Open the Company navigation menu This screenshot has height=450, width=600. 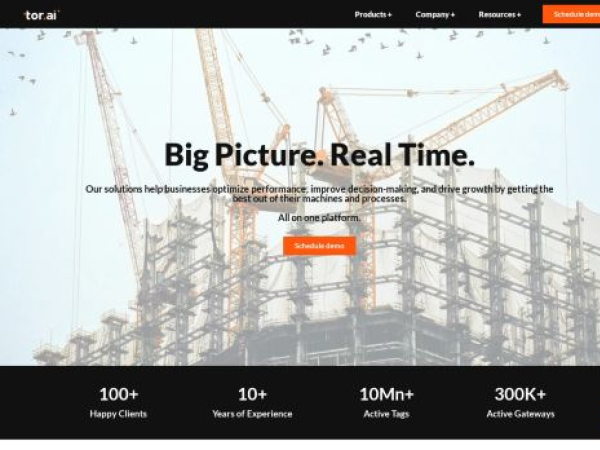435,15
